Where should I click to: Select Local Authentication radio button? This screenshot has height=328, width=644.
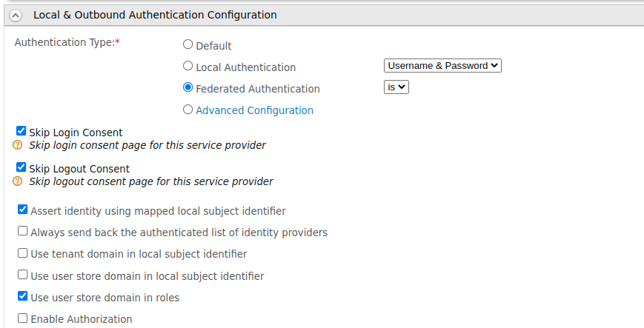[x=187, y=66]
